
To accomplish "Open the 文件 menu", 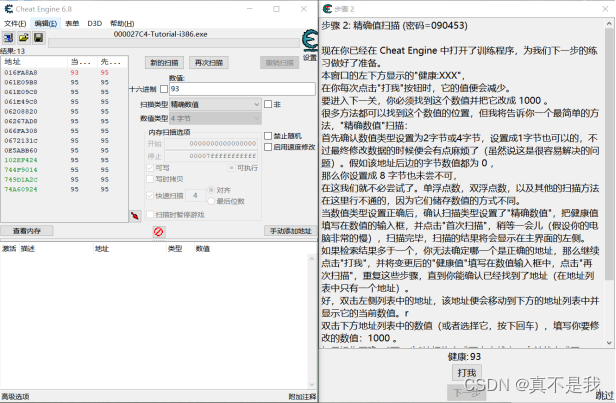I will tap(15, 24).
